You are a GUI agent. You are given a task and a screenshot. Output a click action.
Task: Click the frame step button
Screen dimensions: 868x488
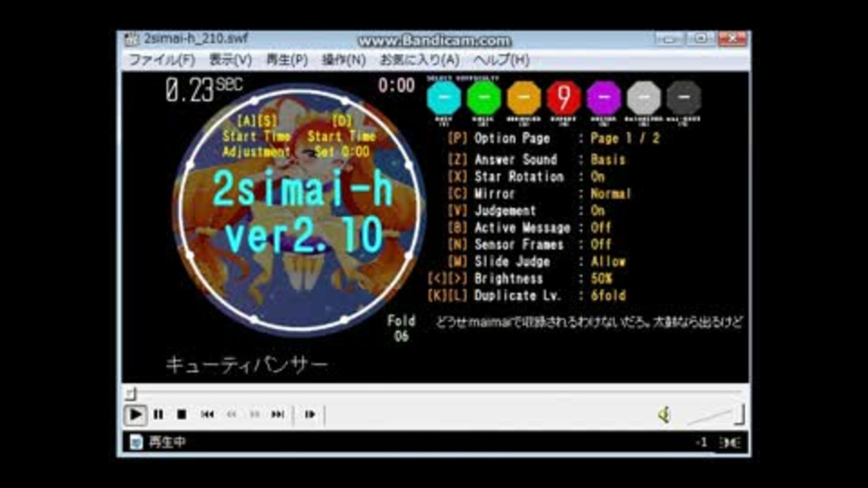pyautogui.click(x=309, y=415)
